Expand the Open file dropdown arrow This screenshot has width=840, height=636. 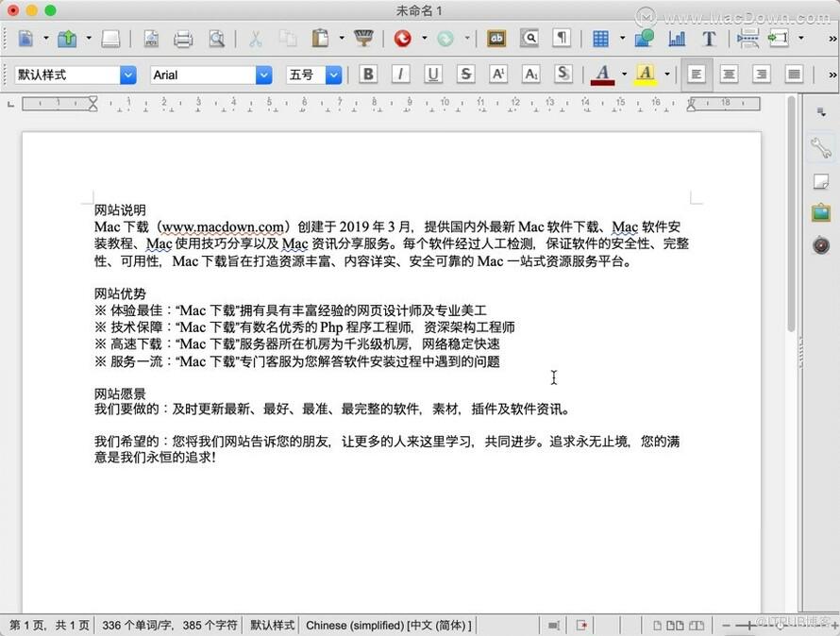pyautogui.click(x=89, y=38)
